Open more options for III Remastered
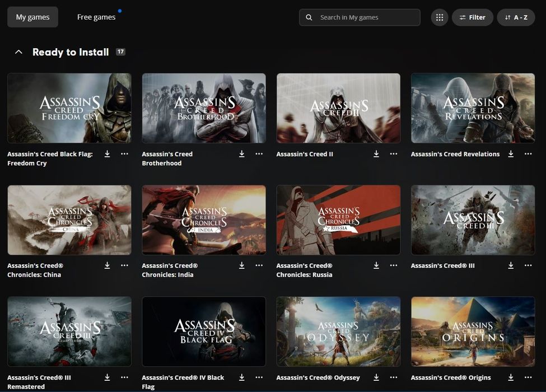 pos(124,377)
